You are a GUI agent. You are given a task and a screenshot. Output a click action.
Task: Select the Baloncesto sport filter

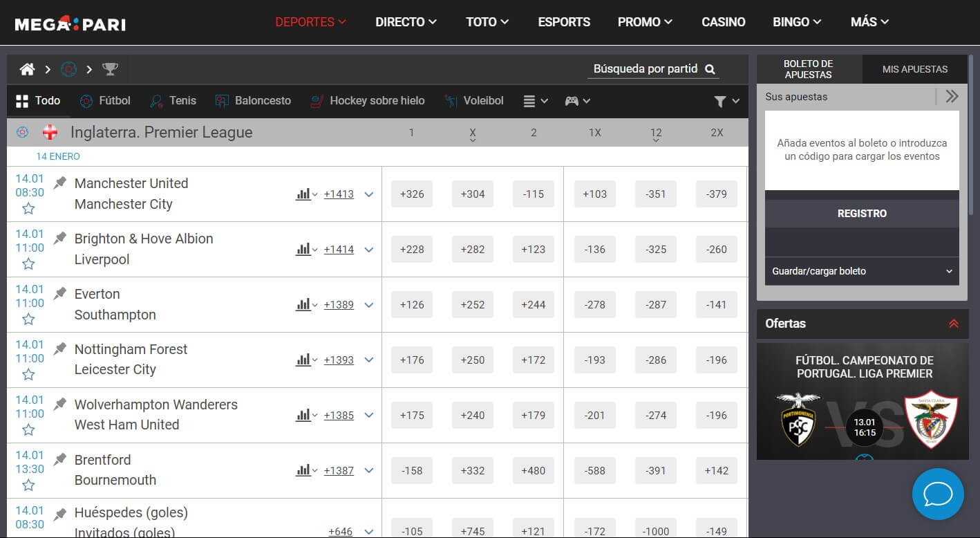(x=253, y=101)
